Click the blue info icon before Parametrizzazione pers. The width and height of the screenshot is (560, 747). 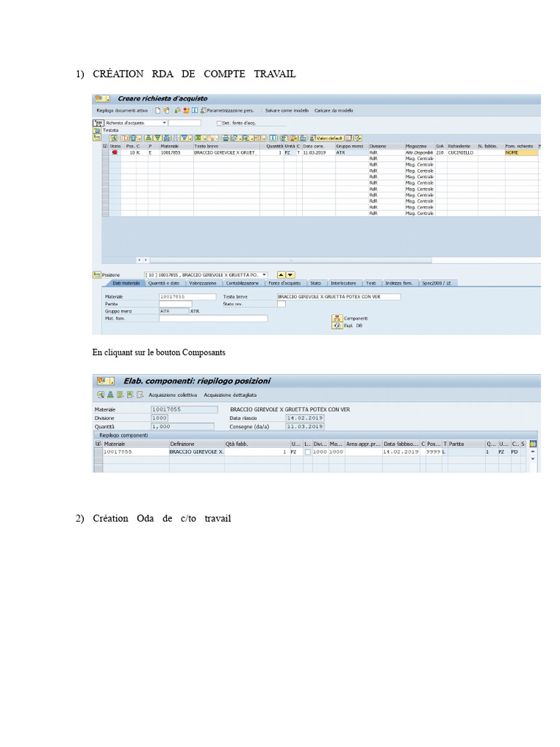click(x=194, y=111)
